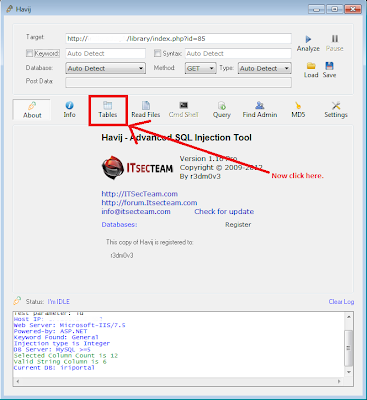
Task: Enable the Keyword checkbox
Action: coord(29,53)
